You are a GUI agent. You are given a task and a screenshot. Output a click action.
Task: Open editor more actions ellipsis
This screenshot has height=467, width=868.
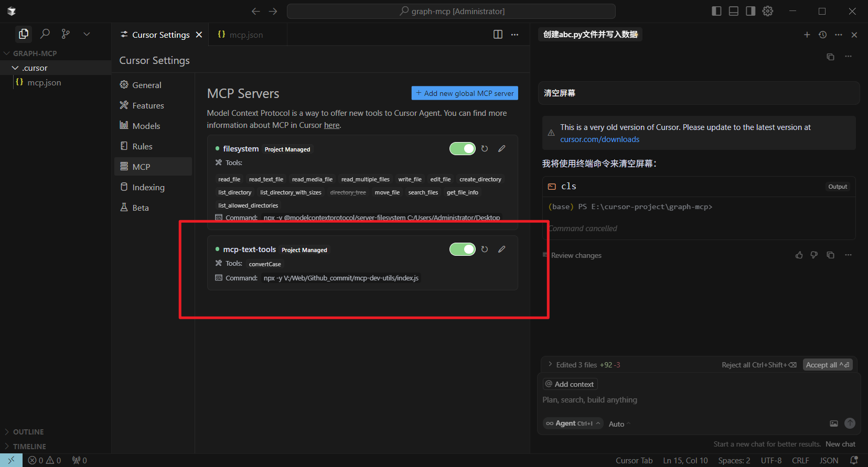(x=515, y=35)
